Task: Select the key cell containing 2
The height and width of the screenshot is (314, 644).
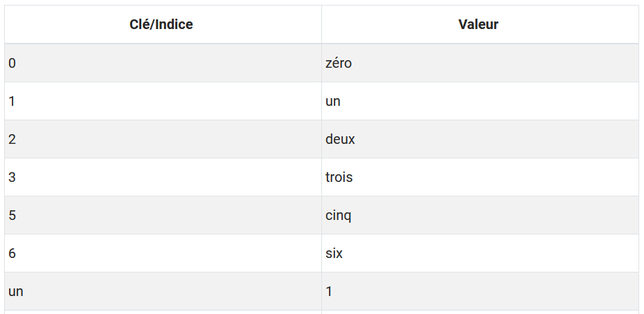Action: click(x=12, y=139)
